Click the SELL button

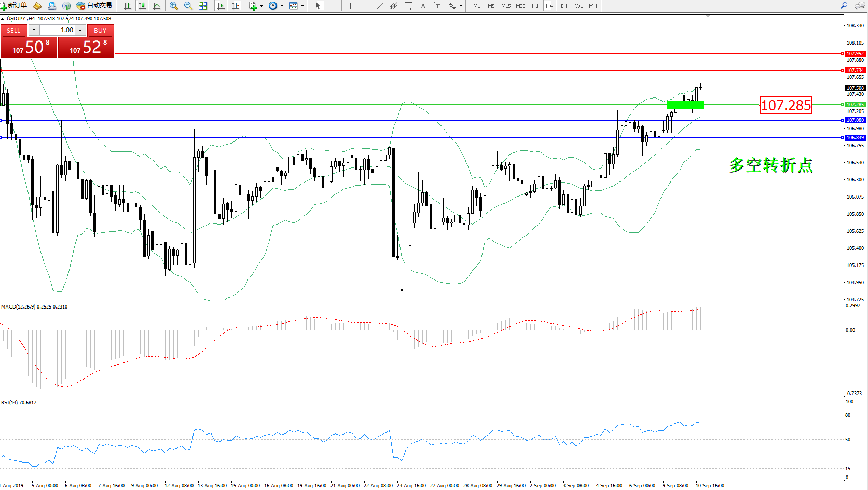pyautogui.click(x=13, y=30)
